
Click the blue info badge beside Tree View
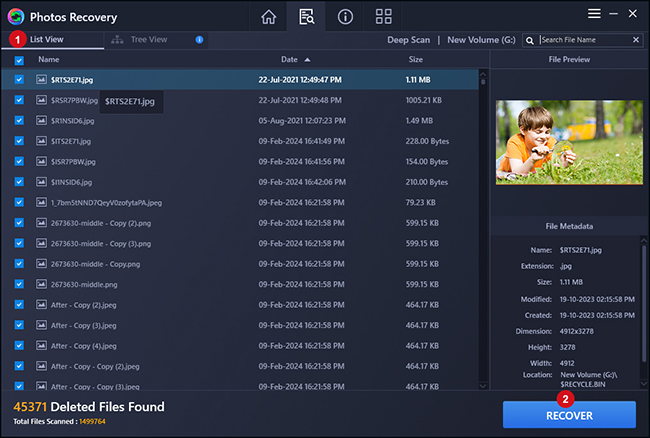(200, 40)
